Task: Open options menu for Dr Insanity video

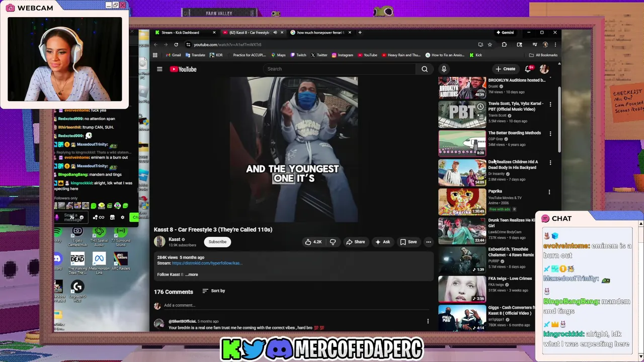Action: [550, 163]
